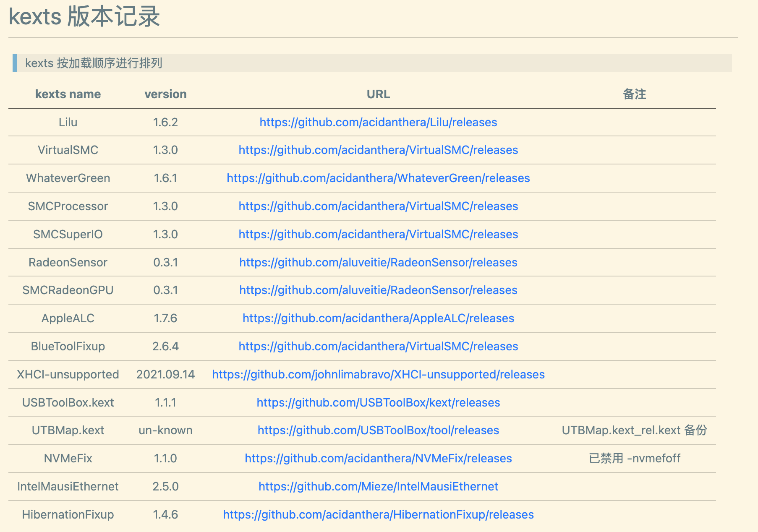Click SMCProcessor's version '1.3.0'
Screen dimensions: 758x532
pos(165,206)
